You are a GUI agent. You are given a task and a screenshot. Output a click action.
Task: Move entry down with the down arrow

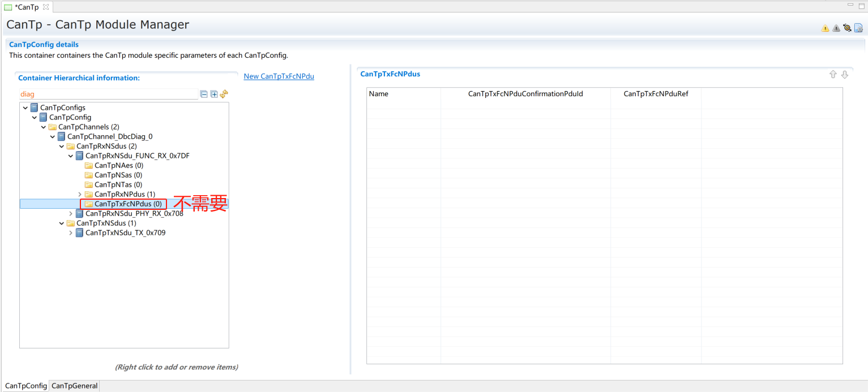pos(844,75)
